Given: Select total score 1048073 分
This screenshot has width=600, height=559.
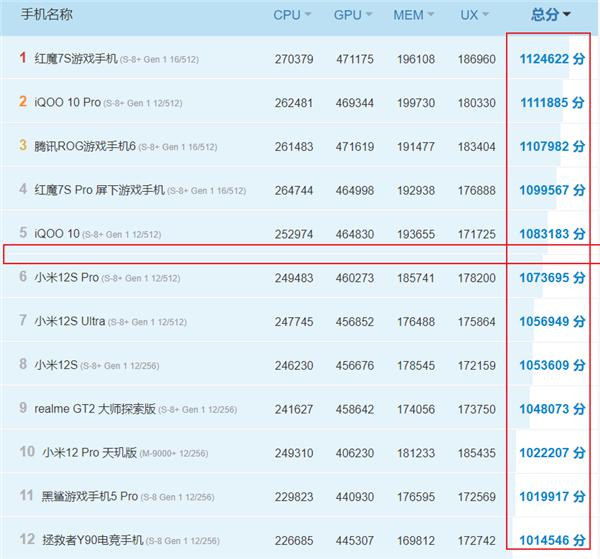Looking at the screenshot, I should point(552,409).
